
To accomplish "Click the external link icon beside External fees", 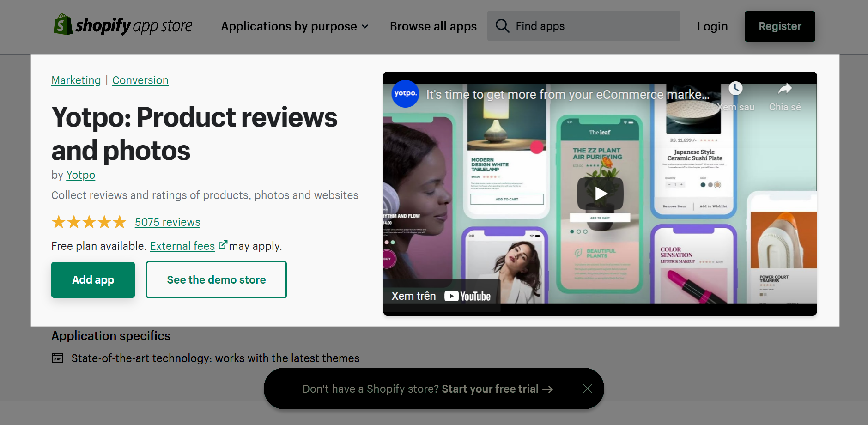I will pos(223,244).
